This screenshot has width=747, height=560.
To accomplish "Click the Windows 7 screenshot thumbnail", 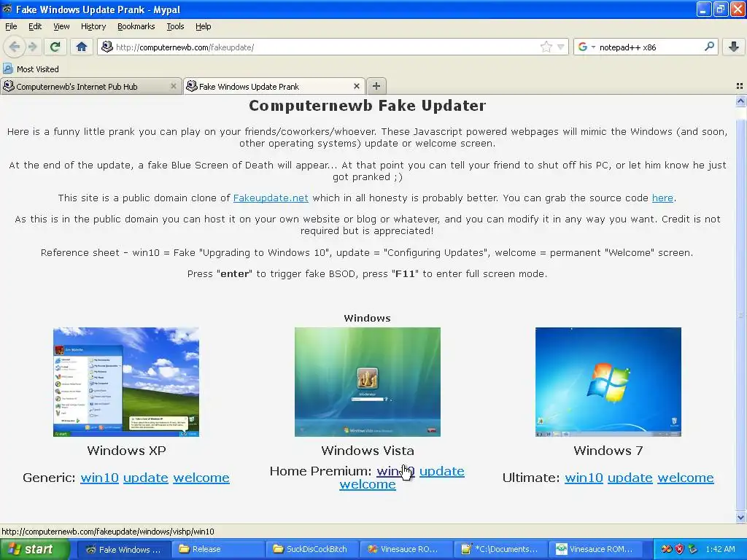I will pyautogui.click(x=608, y=382).
